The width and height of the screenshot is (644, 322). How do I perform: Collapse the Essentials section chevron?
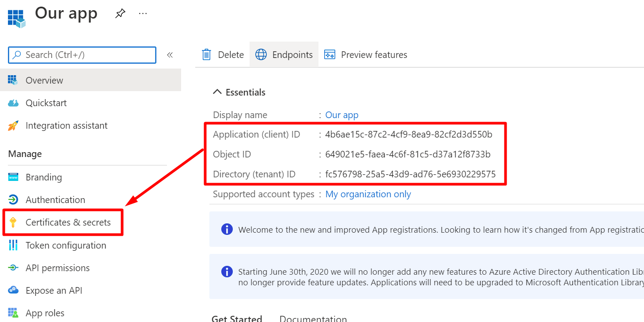click(x=217, y=92)
